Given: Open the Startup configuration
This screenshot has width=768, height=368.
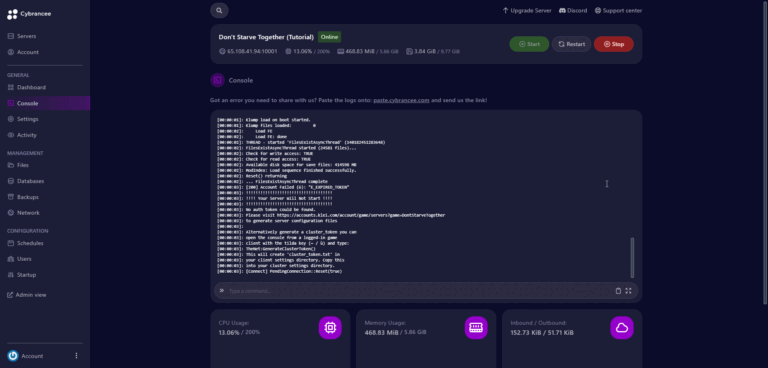Looking at the screenshot, I should point(26,274).
